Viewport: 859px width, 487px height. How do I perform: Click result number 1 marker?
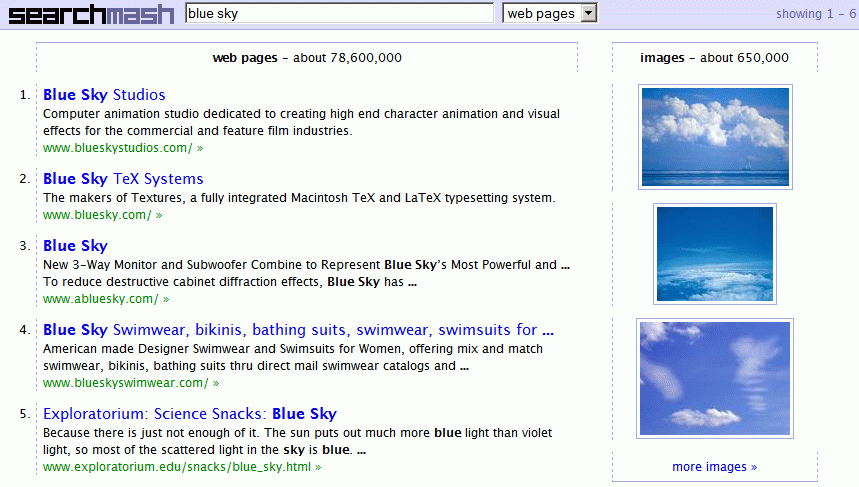(x=25, y=95)
